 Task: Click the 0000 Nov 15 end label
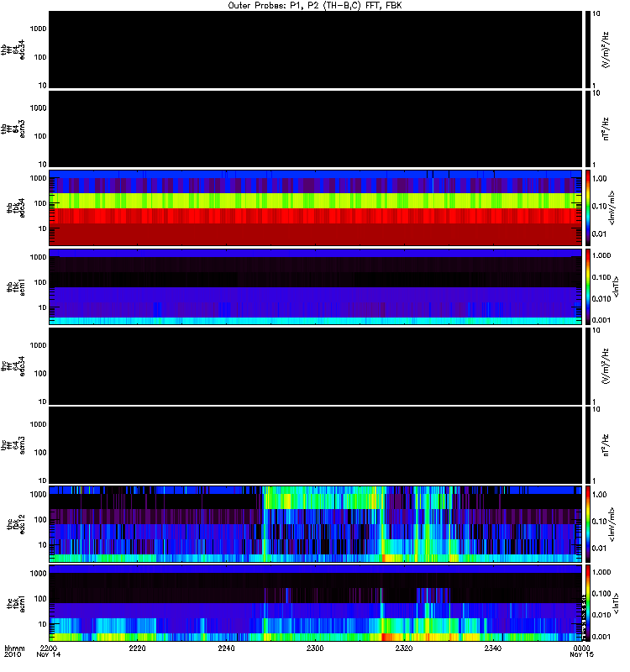581,651
